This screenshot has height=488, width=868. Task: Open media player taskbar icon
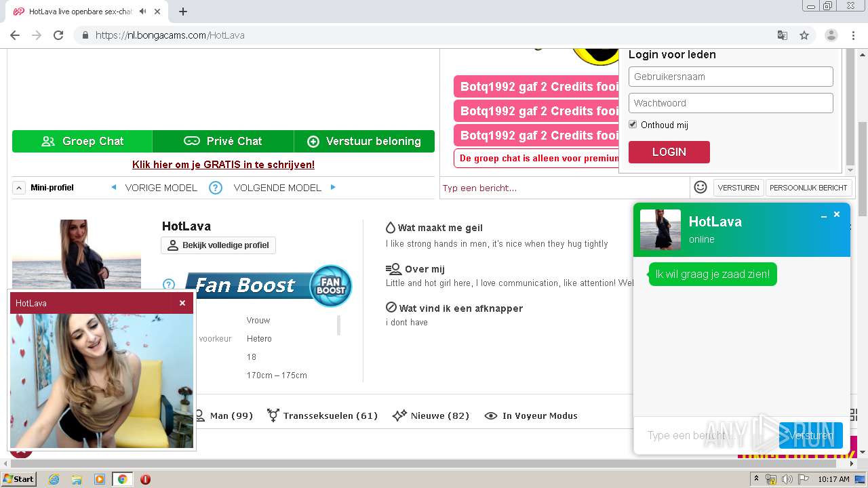coord(100,479)
